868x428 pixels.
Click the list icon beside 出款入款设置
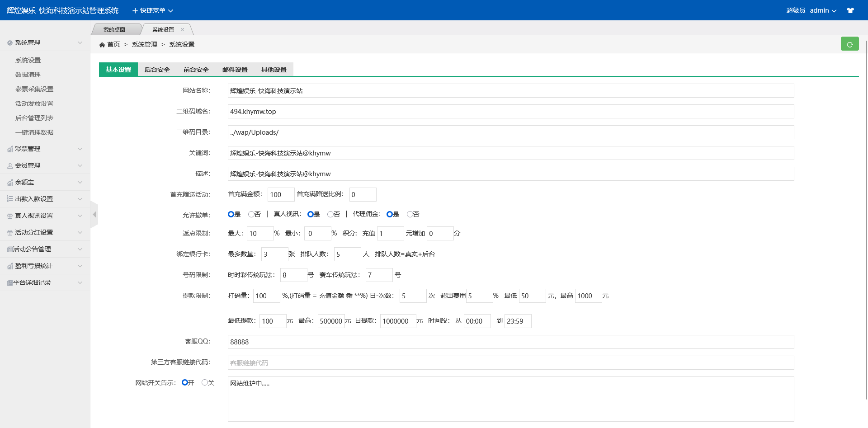10,199
